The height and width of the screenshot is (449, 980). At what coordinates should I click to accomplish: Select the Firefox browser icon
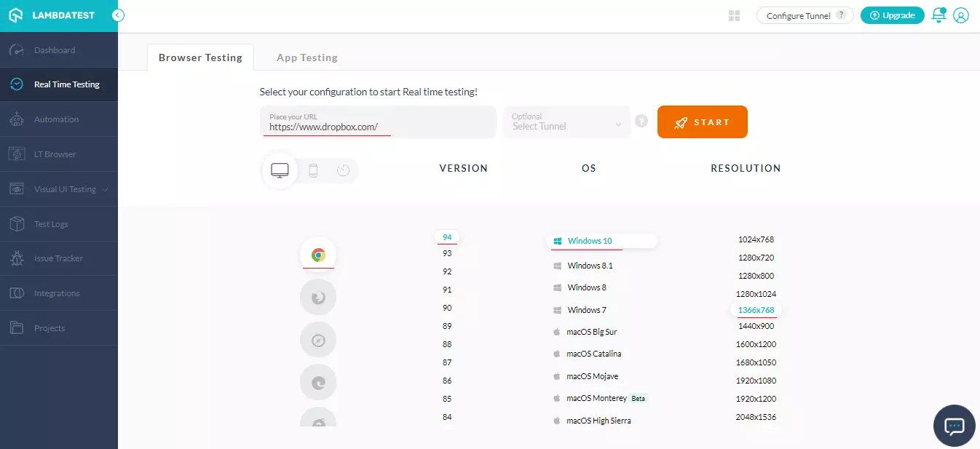tap(318, 297)
